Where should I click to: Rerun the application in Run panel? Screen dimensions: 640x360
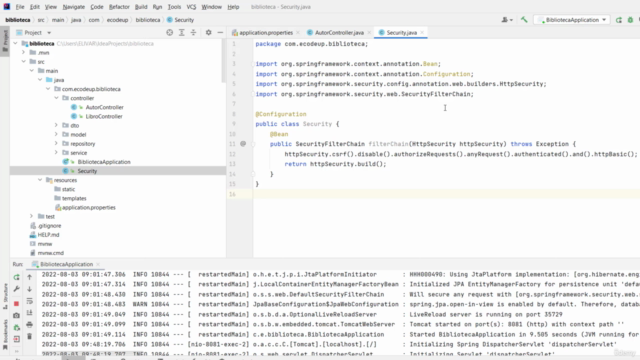16,277
